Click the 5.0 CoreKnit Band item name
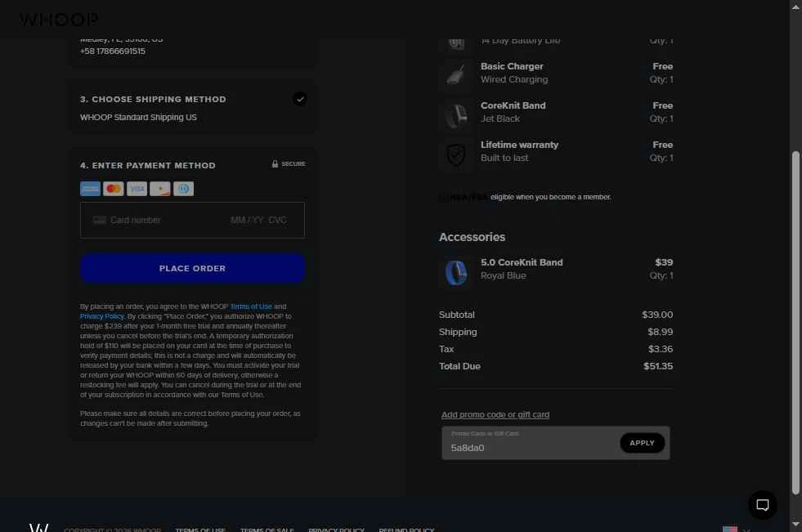The height and width of the screenshot is (532, 802). tap(522, 262)
